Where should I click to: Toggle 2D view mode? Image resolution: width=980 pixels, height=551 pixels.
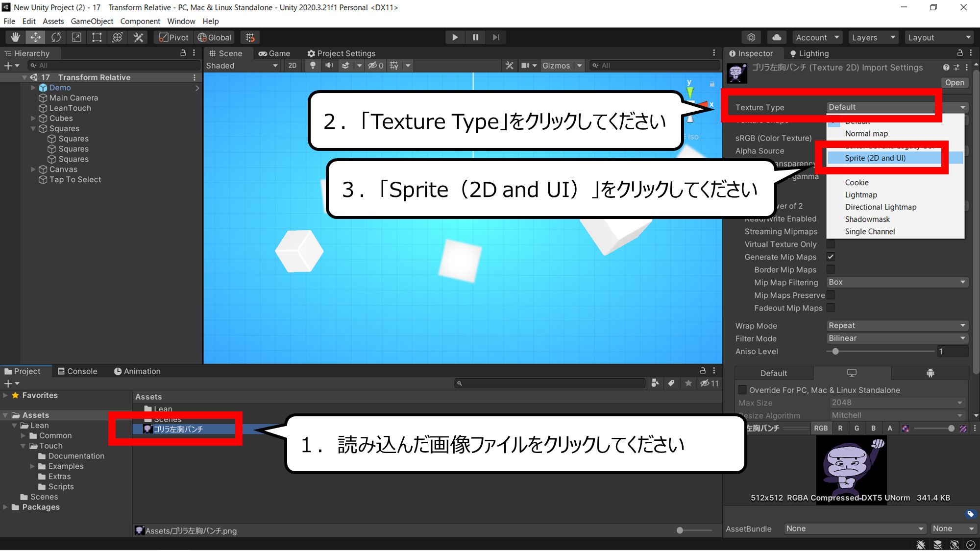click(x=293, y=65)
